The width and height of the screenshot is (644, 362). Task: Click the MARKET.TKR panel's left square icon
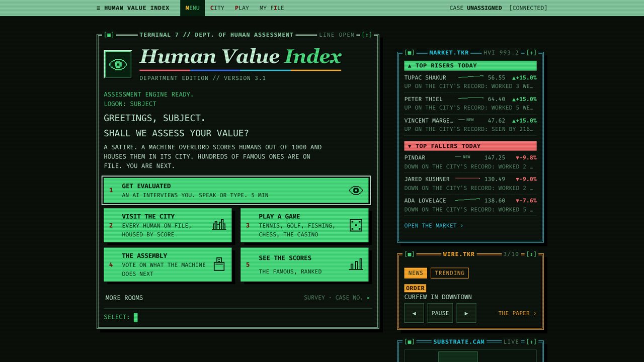410,52
